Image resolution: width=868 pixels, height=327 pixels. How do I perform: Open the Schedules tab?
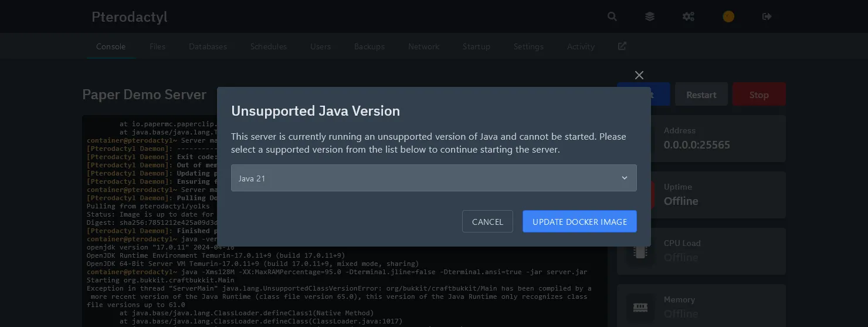click(x=268, y=46)
